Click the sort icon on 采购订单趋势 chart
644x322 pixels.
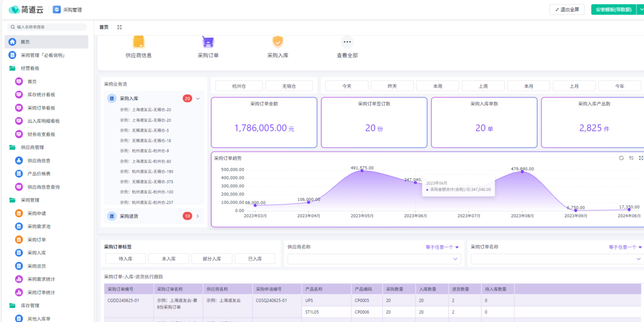631,158
